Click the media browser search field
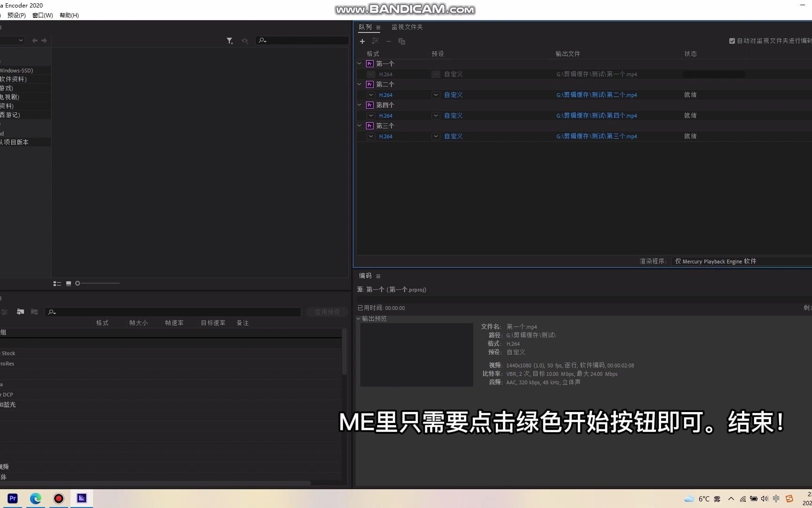Screen dimensions: 812x508 tap(302, 41)
